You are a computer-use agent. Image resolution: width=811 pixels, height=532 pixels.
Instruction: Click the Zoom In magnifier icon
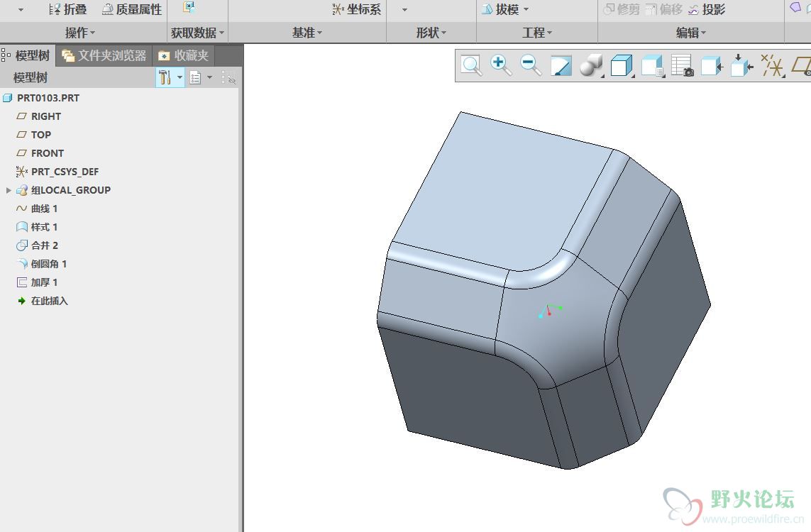pos(501,66)
